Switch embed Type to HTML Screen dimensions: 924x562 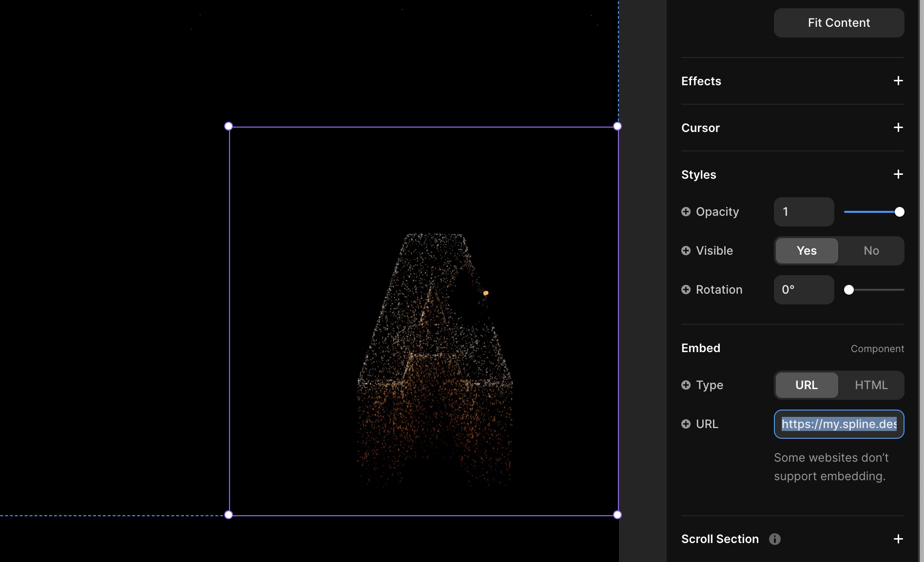coord(871,385)
